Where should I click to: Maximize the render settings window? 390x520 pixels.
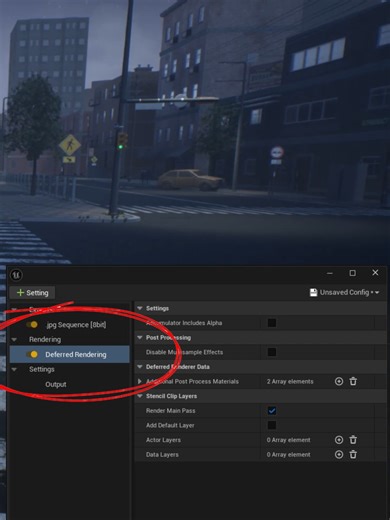352,273
